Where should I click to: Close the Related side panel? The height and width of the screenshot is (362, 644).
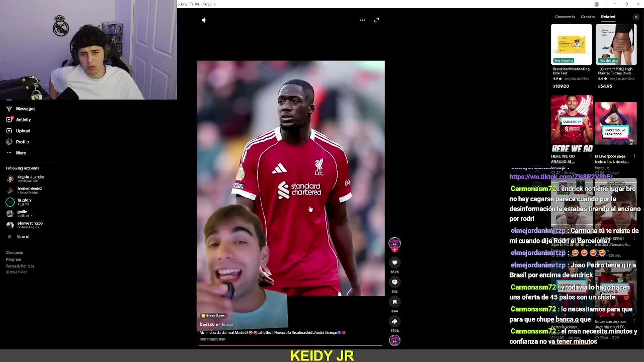(636, 17)
